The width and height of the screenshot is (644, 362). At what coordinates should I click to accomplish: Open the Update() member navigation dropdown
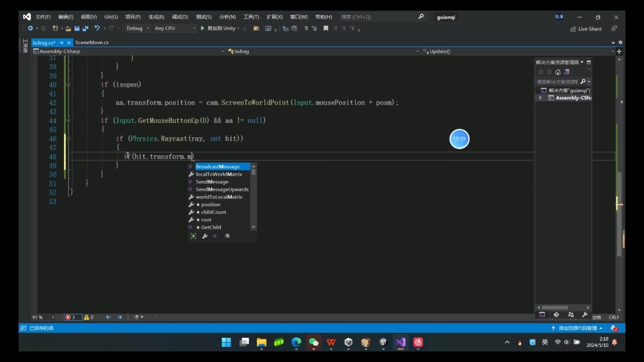coord(518,51)
